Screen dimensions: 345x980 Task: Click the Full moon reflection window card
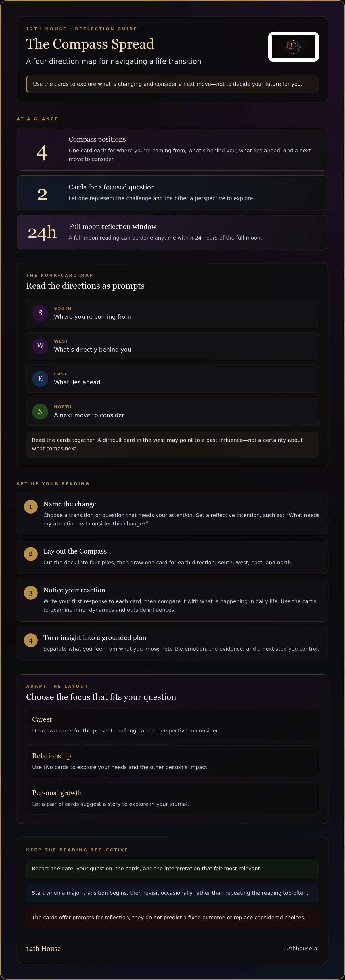(x=172, y=232)
